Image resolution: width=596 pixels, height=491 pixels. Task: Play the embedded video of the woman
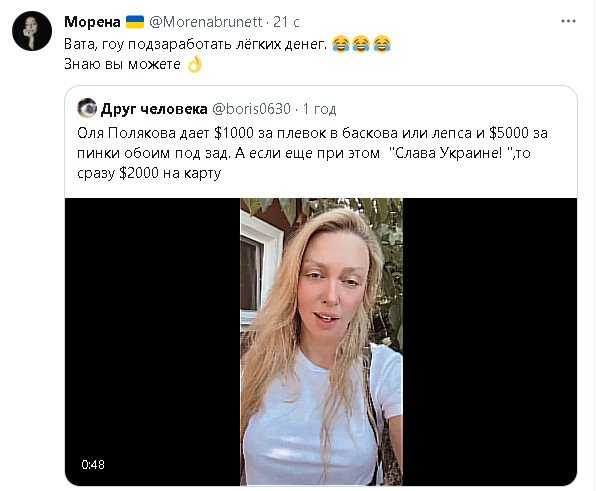click(321, 341)
